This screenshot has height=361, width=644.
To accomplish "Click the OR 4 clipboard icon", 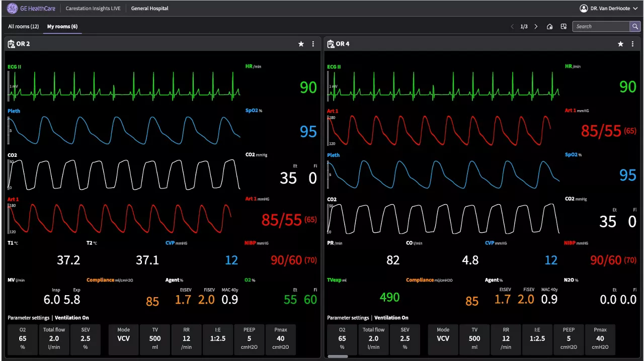I will (331, 44).
